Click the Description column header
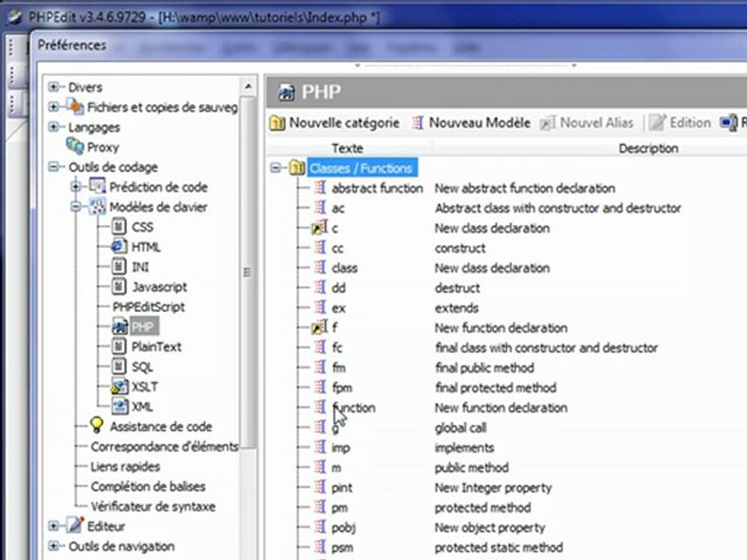This screenshot has width=747, height=560. (x=648, y=148)
